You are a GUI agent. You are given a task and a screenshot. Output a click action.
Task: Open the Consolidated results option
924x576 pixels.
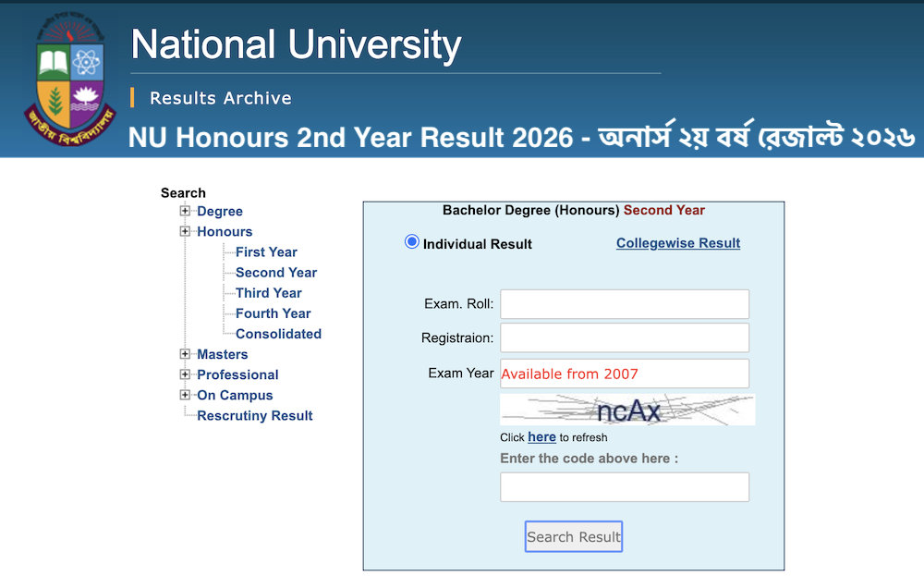(x=278, y=333)
